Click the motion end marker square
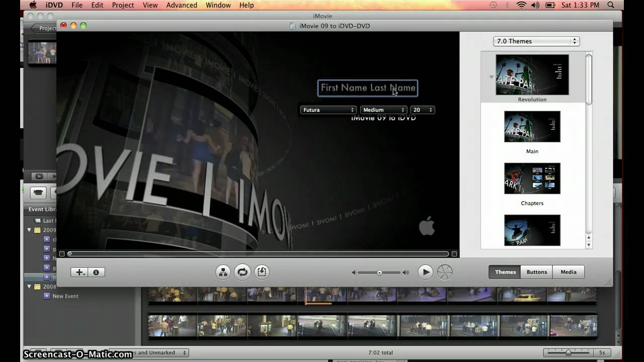Screen dimensions: 644x362 454,254
